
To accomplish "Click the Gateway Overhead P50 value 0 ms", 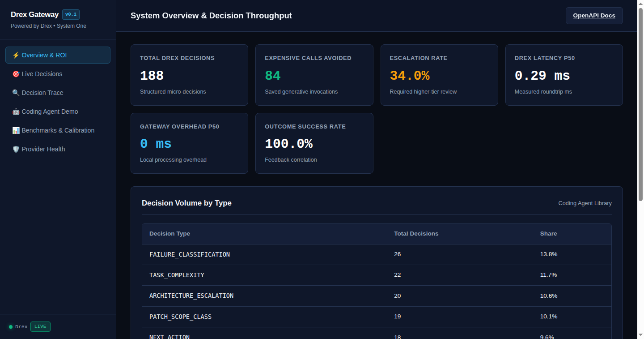I will click(156, 144).
